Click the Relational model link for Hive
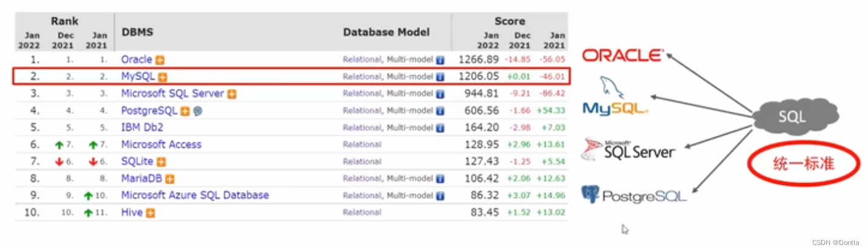 tap(362, 212)
